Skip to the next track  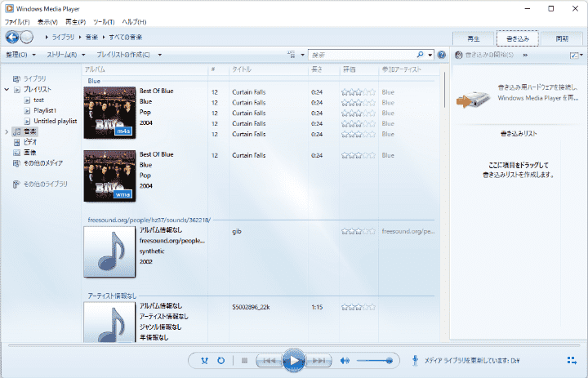pyautogui.click(x=319, y=361)
